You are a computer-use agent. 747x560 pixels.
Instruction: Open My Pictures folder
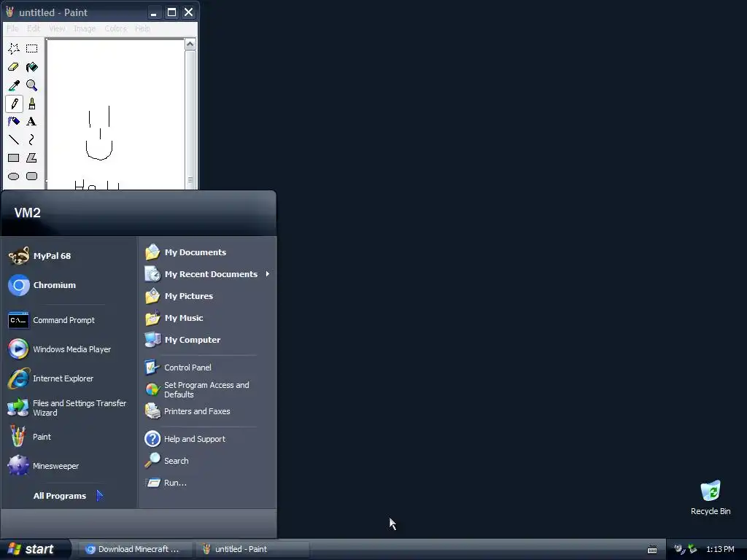click(x=208, y=296)
